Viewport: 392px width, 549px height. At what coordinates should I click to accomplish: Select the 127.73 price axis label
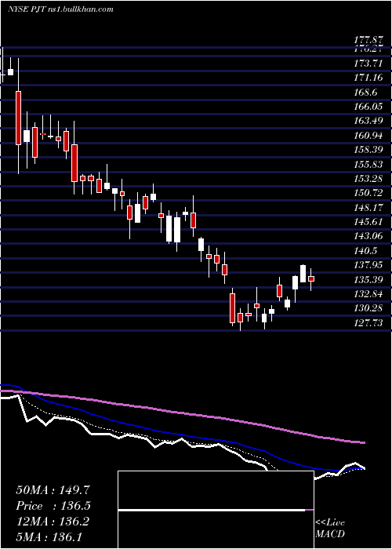click(368, 322)
